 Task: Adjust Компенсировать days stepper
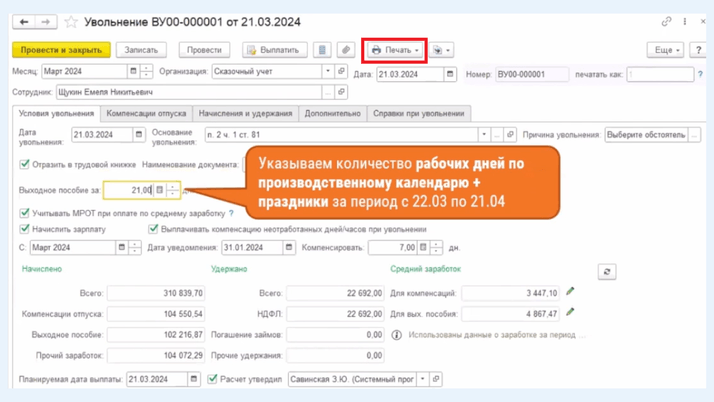[436, 247]
